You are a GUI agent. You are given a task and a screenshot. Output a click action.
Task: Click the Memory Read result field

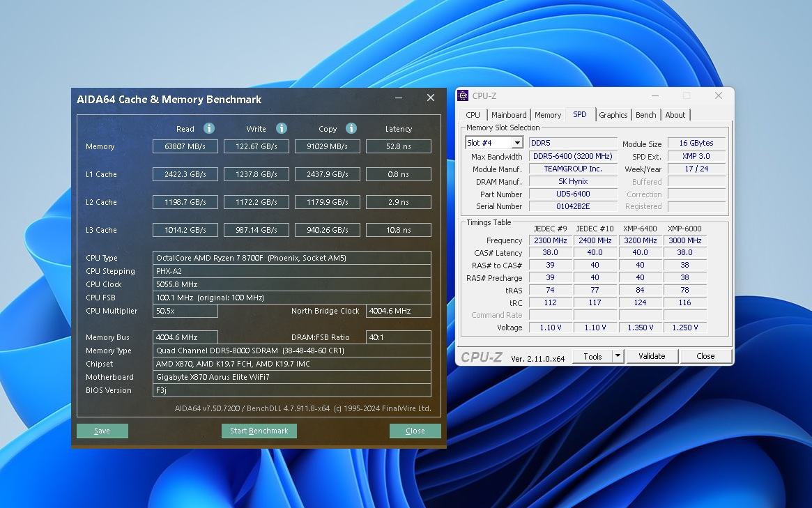185,146
